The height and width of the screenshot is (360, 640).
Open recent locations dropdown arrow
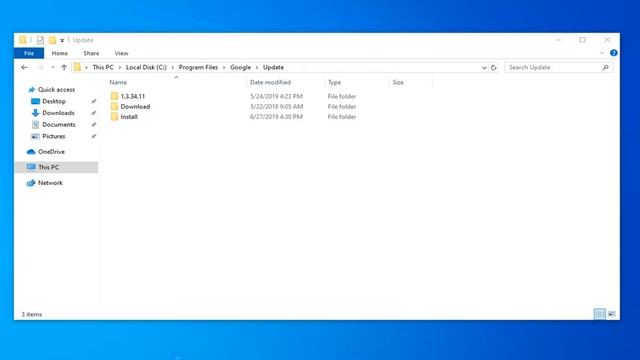click(x=53, y=67)
